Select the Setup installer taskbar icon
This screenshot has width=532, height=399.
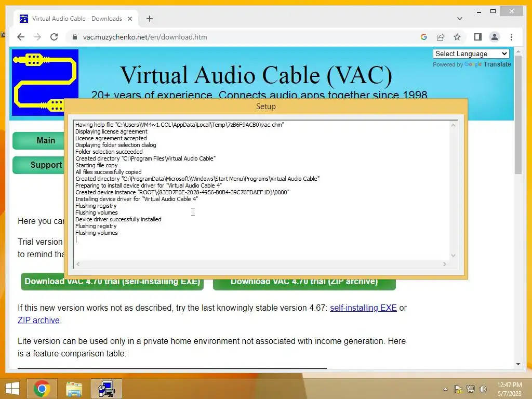(x=106, y=389)
